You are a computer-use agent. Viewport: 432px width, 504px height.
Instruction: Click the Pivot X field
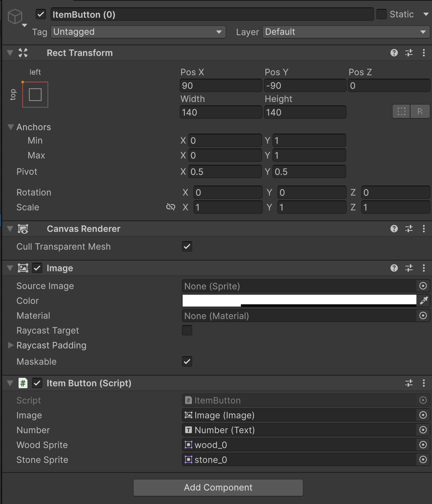tap(225, 172)
